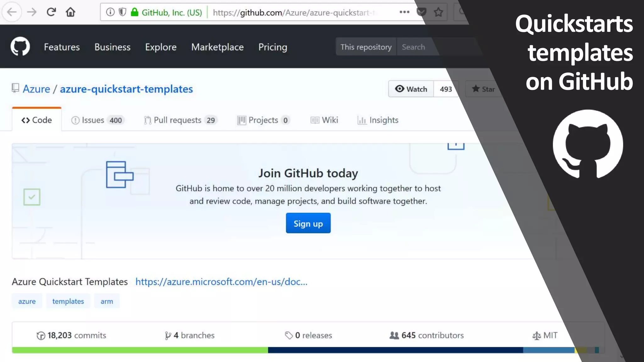Viewport: 644px width, 362px height.
Task: Click the azure topic tag
Action: click(27, 301)
